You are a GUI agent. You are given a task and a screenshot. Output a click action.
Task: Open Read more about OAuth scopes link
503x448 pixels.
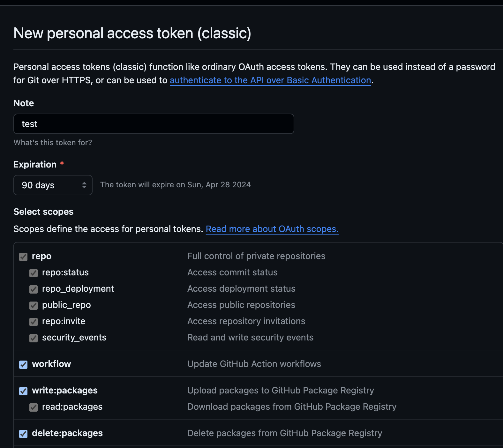[x=272, y=229]
